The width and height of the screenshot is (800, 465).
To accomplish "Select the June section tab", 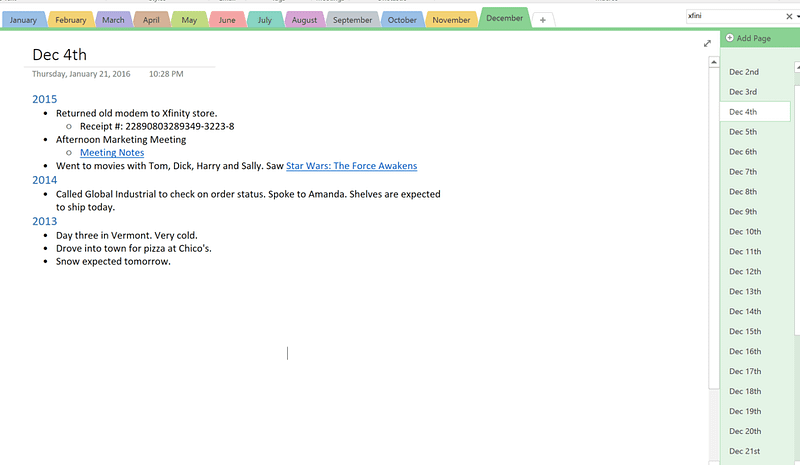I will click(227, 20).
